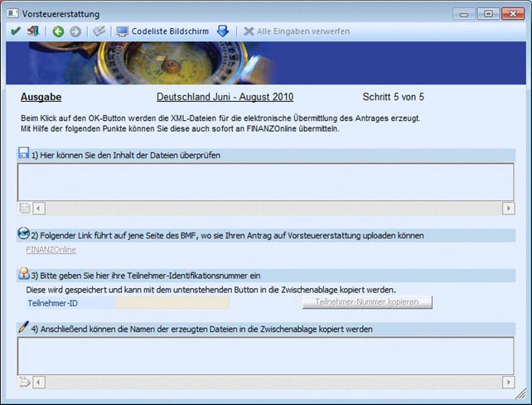
Task: Click the green OK checkmark icon
Action: pos(14,31)
